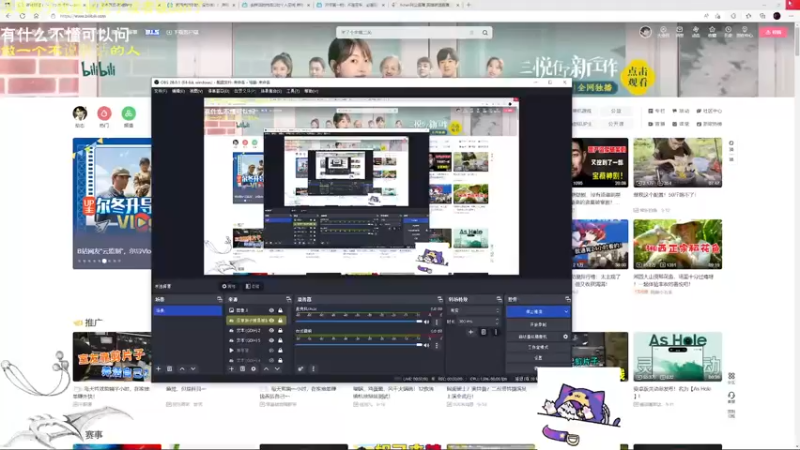The image size is (800, 450).
Task: Unlock the highlighted source row
Action: (x=280, y=320)
